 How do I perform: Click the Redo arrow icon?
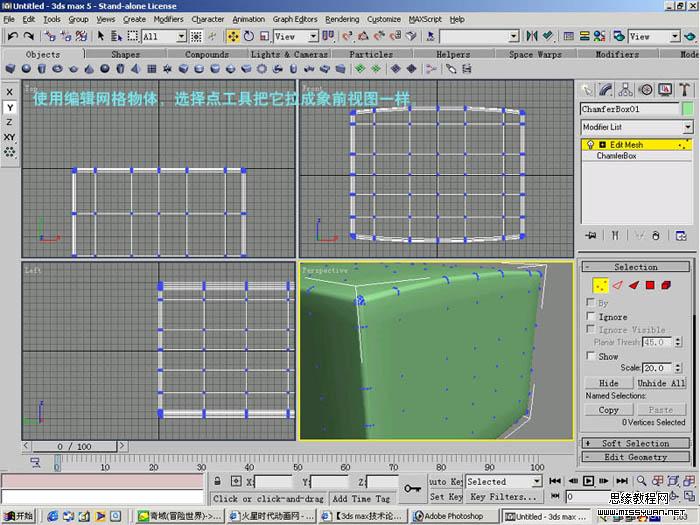pos(29,36)
